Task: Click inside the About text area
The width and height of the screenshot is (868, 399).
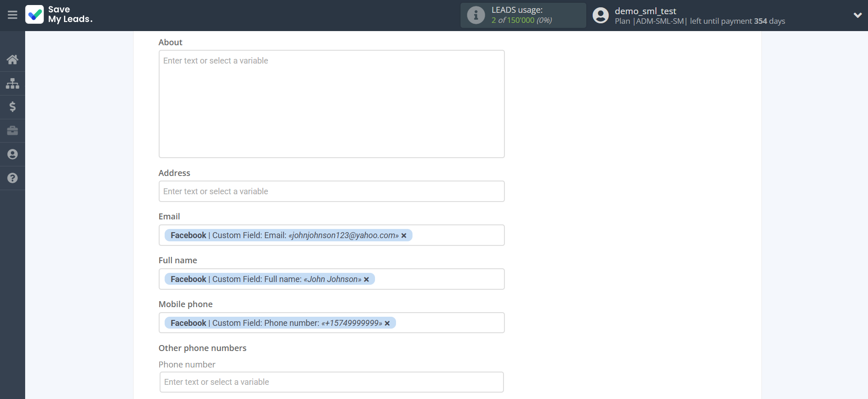Action: 331,104
